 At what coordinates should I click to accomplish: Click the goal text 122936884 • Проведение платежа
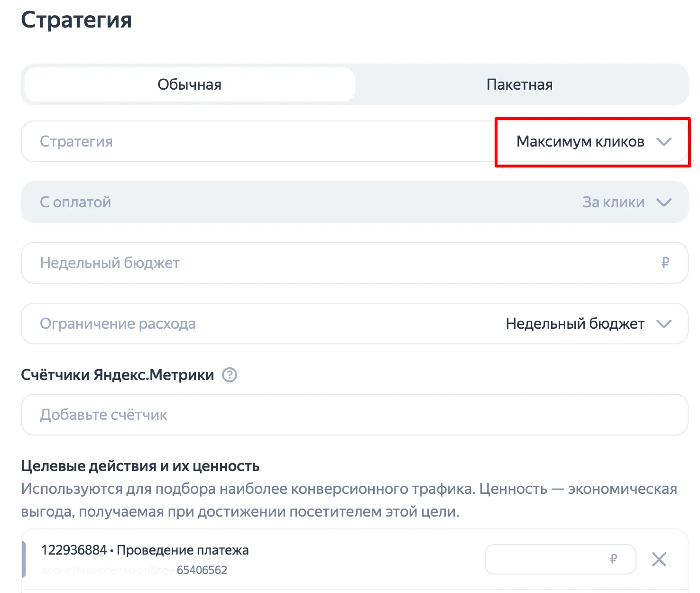point(145,550)
